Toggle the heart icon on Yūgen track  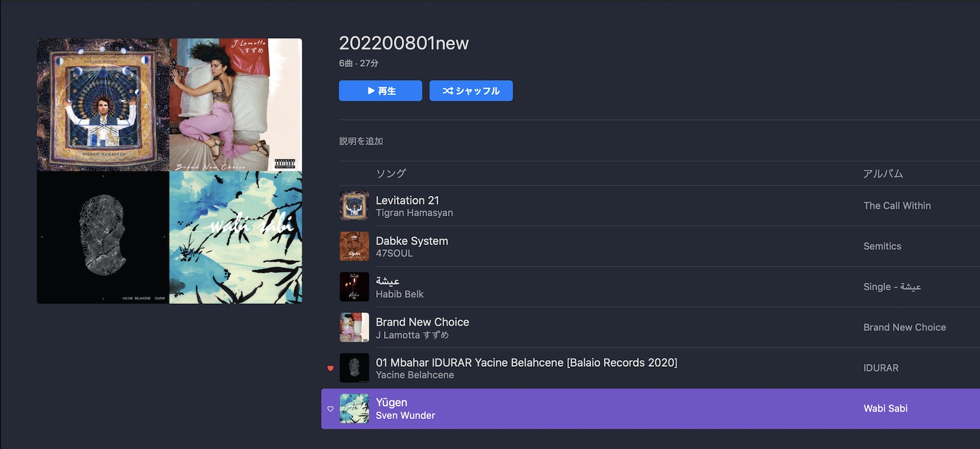tap(331, 409)
